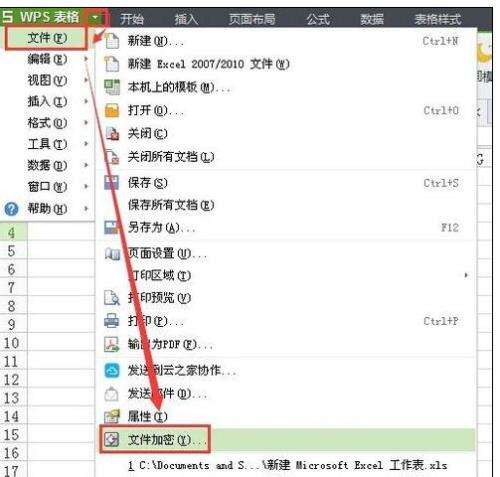
Task: Switch to the 页面布局 tab
Action: (252, 19)
